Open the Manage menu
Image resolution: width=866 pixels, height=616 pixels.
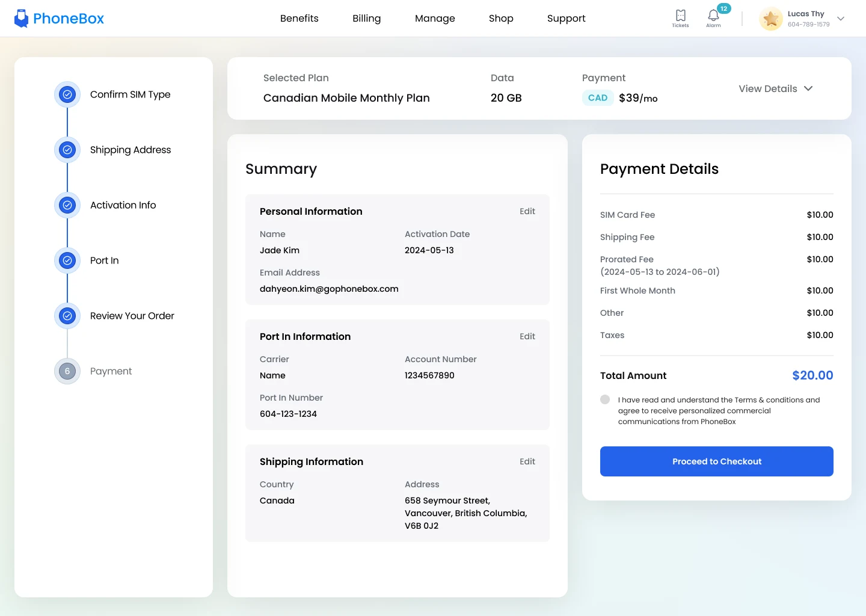435,18
